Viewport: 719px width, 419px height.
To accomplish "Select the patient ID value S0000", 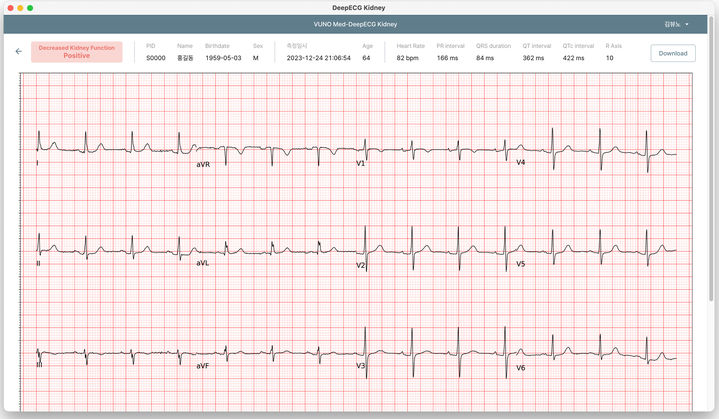I will coord(156,59).
